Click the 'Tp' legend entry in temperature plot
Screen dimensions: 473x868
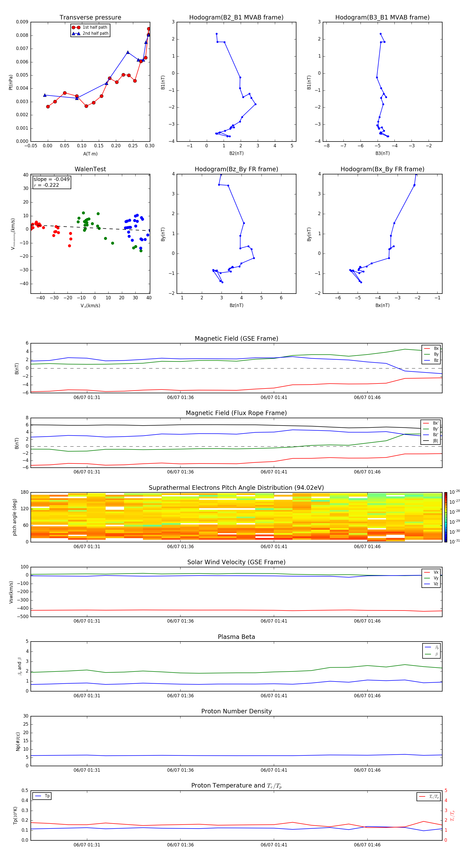click(42, 796)
